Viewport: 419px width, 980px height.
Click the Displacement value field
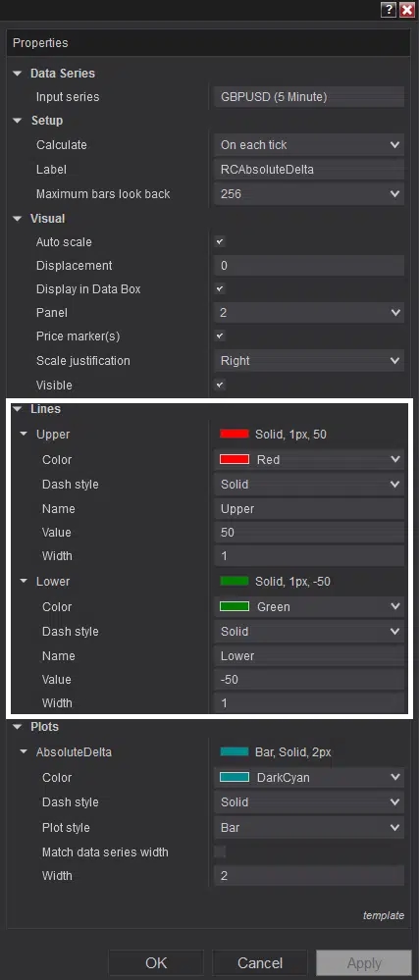(309, 266)
